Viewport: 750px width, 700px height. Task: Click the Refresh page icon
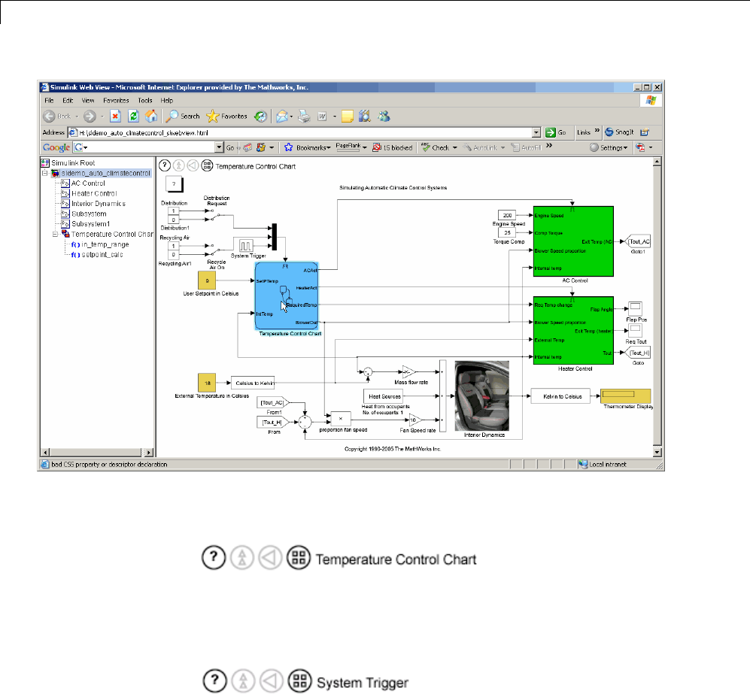pyautogui.click(x=133, y=117)
